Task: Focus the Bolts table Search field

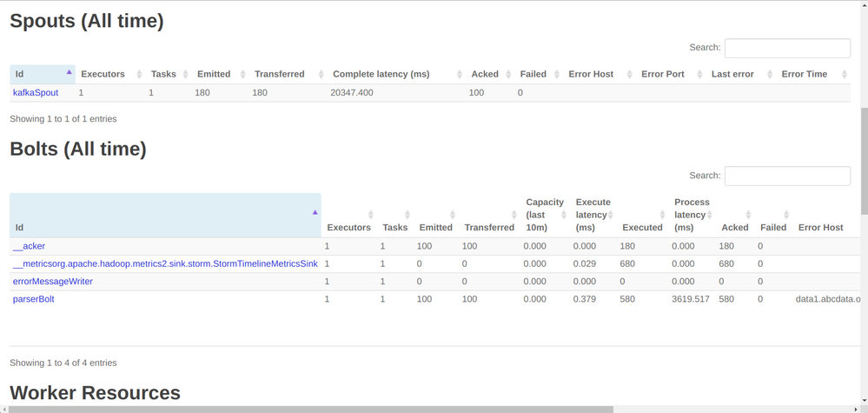Action: click(787, 176)
